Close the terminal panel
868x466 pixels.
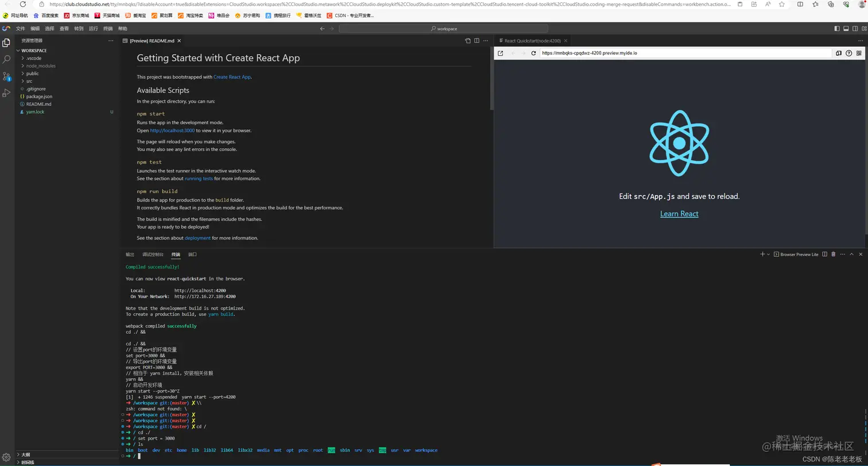(861, 254)
